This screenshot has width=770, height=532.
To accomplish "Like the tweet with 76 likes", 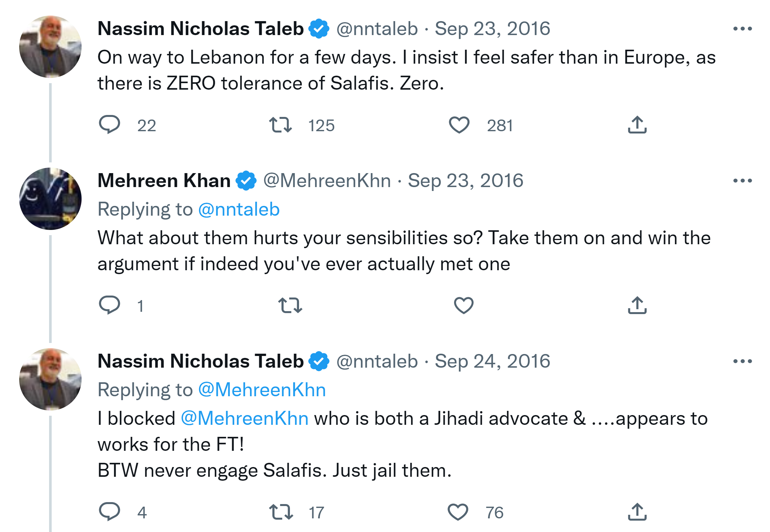I will point(458,512).
